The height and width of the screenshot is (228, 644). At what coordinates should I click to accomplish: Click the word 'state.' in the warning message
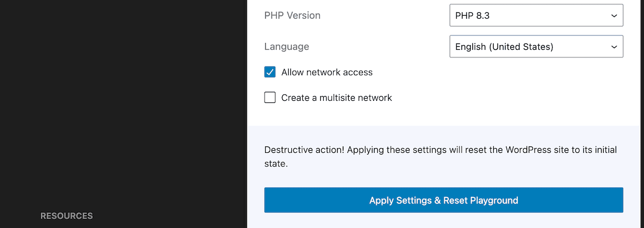(x=276, y=164)
